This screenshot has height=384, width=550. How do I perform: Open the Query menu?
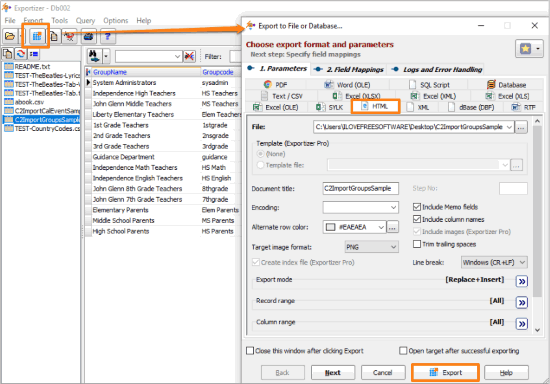pyautogui.click(x=85, y=21)
